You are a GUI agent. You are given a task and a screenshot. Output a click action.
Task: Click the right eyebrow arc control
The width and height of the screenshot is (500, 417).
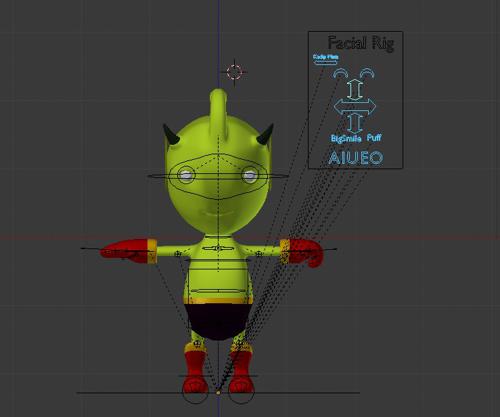click(x=367, y=73)
